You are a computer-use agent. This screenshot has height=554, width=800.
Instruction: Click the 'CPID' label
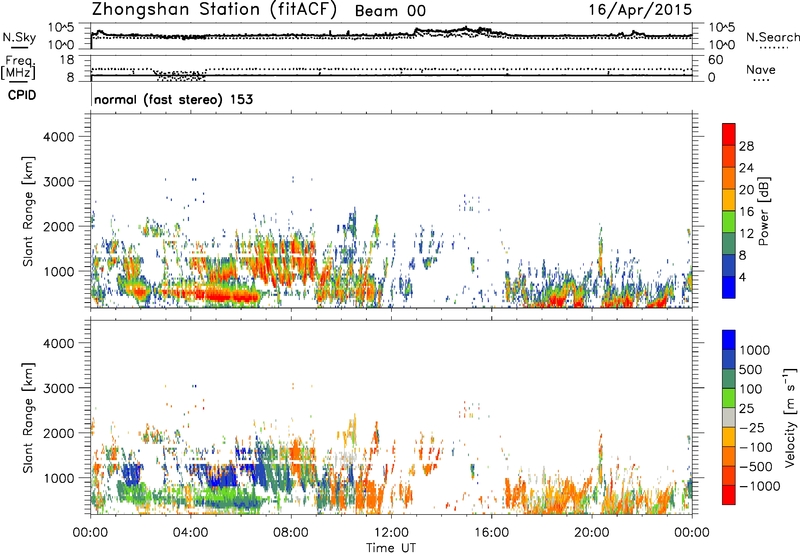pos(22,95)
